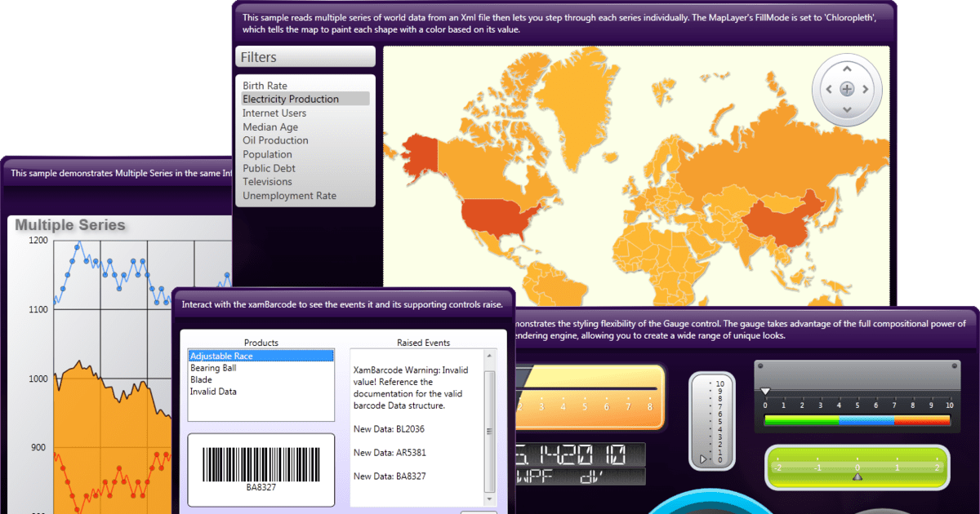
Task: Click the Raised Events scrollbar thumb
Action: coord(488,428)
